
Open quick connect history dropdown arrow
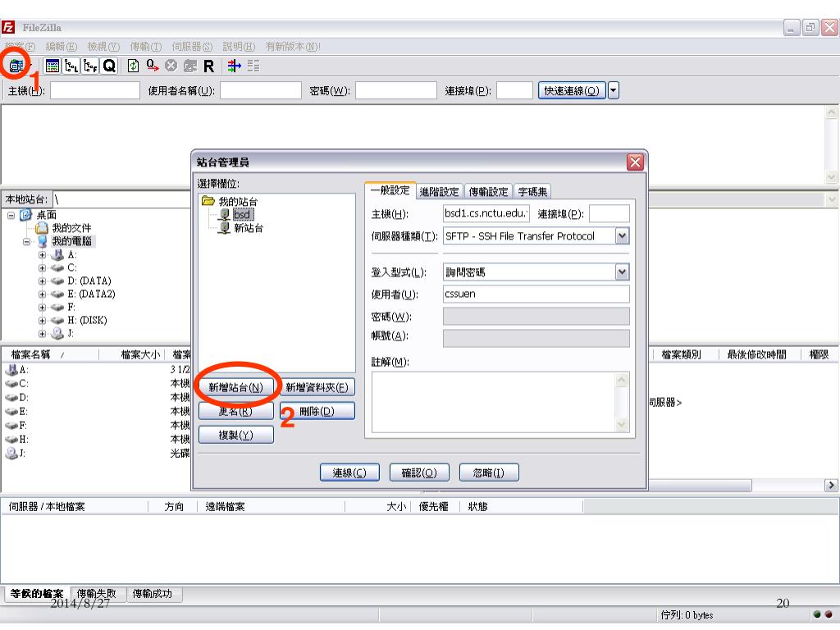pyautogui.click(x=614, y=90)
